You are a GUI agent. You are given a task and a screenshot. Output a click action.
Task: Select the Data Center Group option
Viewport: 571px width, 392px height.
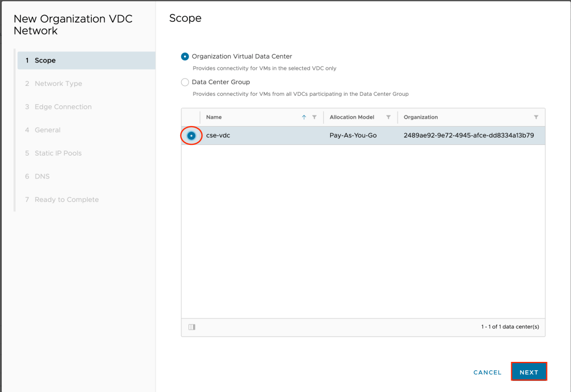[x=185, y=82]
